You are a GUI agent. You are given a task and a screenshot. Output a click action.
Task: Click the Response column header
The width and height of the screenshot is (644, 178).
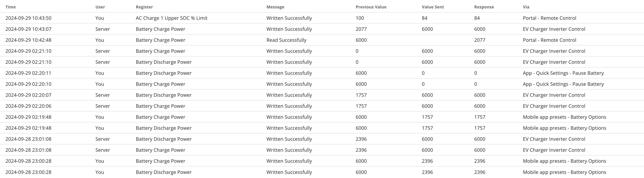(484, 7)
